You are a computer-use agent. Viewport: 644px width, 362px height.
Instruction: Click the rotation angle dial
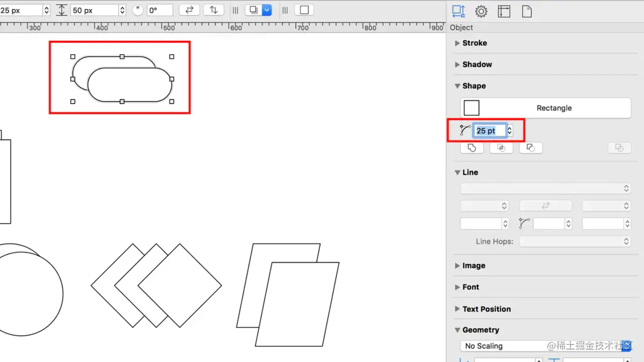[x=138, y=10]
